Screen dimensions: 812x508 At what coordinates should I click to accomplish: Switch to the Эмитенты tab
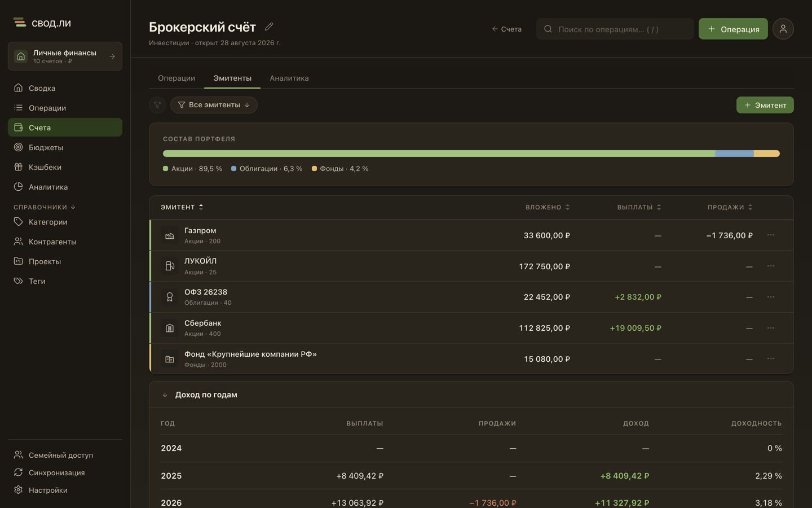pyautogui.click(x=232, y=78)
